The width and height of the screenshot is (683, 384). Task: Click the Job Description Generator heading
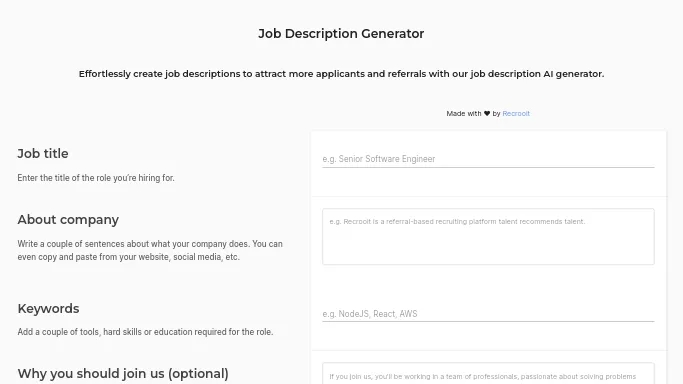(x=341, y=34)
